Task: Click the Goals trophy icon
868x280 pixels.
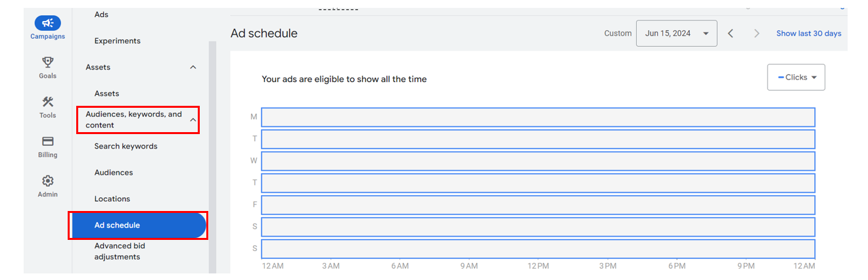Action: pyautogui.click(x=47, y=62)
